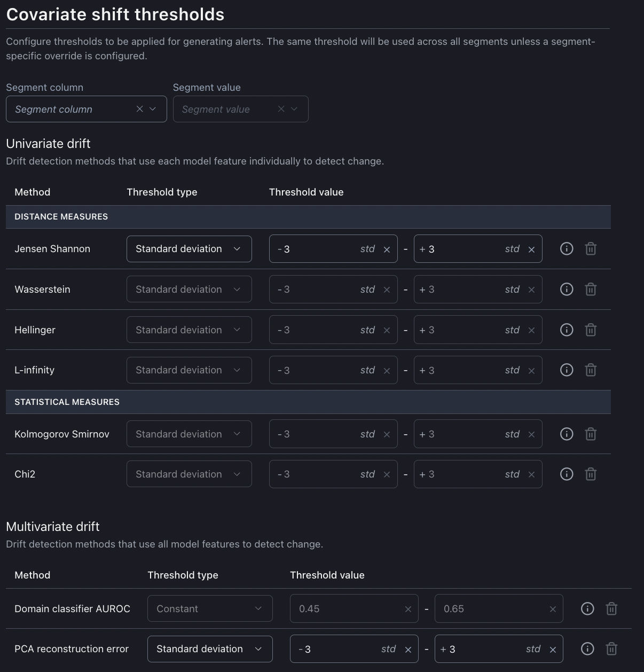Remove the Kolmogorov Smirnov threshold row

(x=591, y=434)
